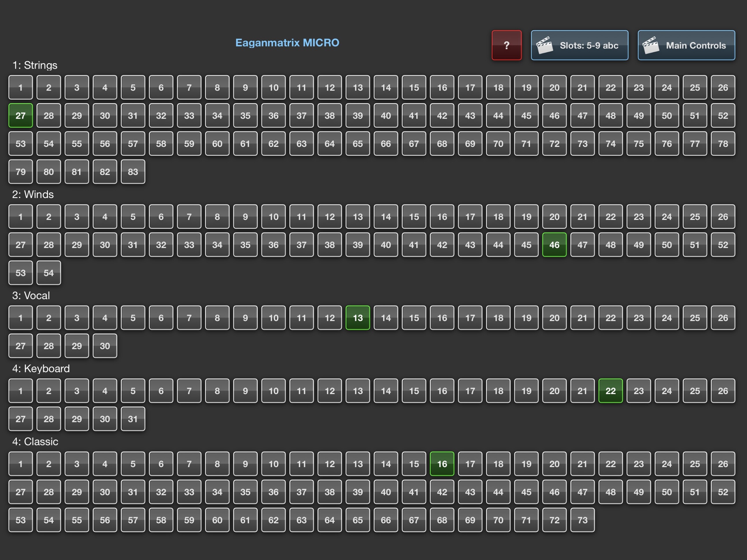Viewport: 747px width, 560px height.
Task: Choose Strings preset 52
Action: tap(723, 115)
